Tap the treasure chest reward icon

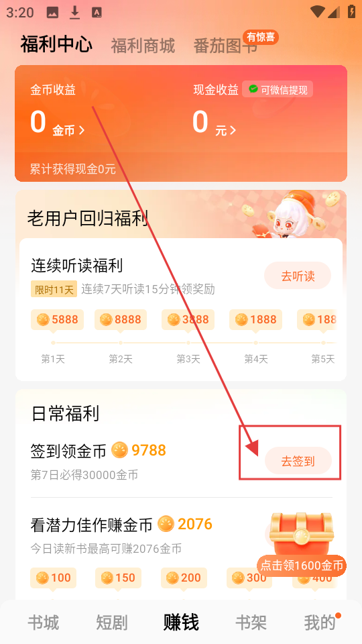click(302, 533)
